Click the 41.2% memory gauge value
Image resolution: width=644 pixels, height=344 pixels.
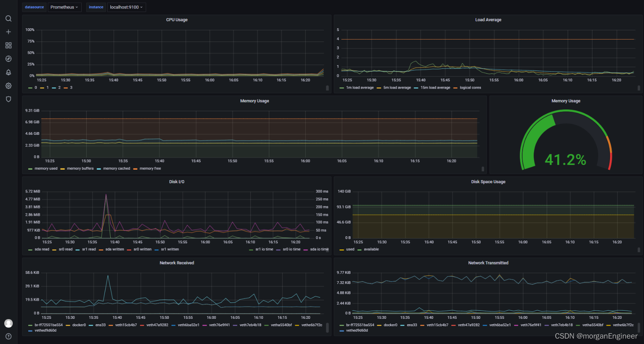point(565,160)
